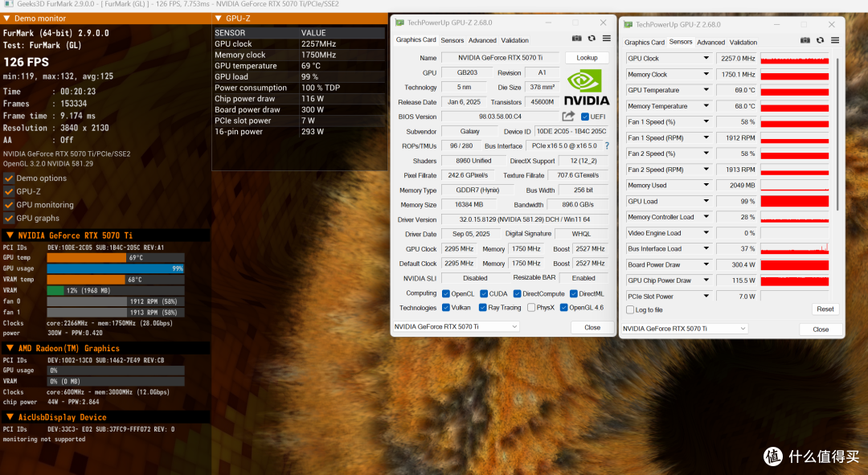
Task: Click the Lookup button
Action: click(x=587, y=58)
